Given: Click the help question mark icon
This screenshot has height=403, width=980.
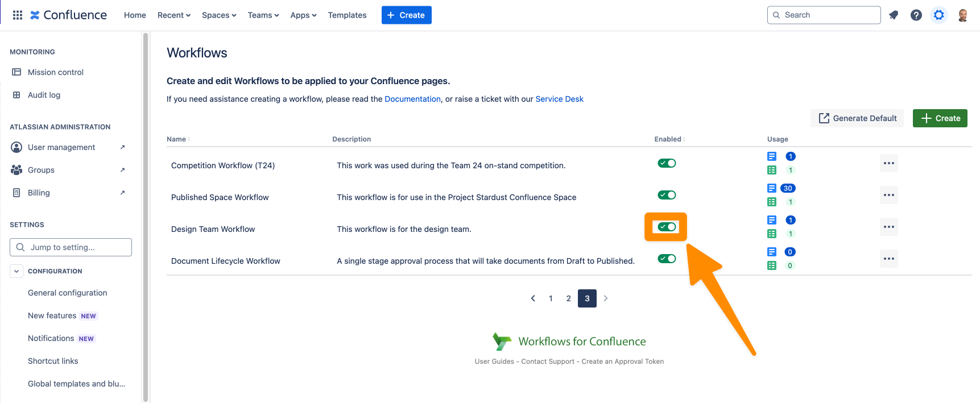Looking at the screenshot, I should click(916, 15).
